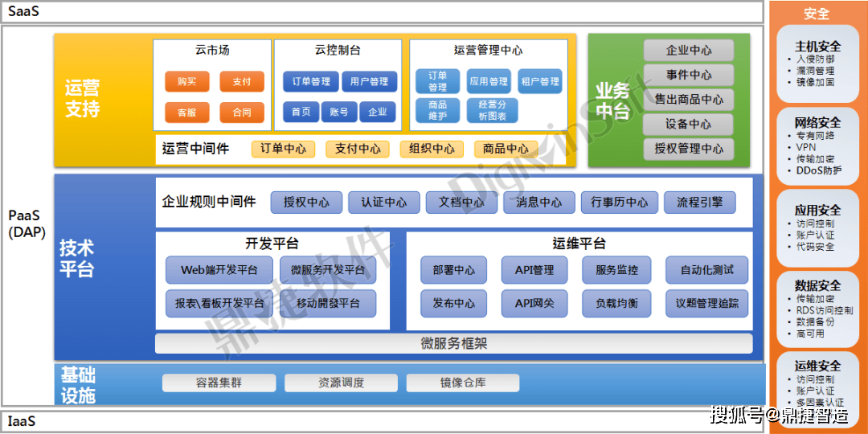Select the 议题管理追踪 box
Viewport: 868px width, 434px height.
tap(707, 303)
